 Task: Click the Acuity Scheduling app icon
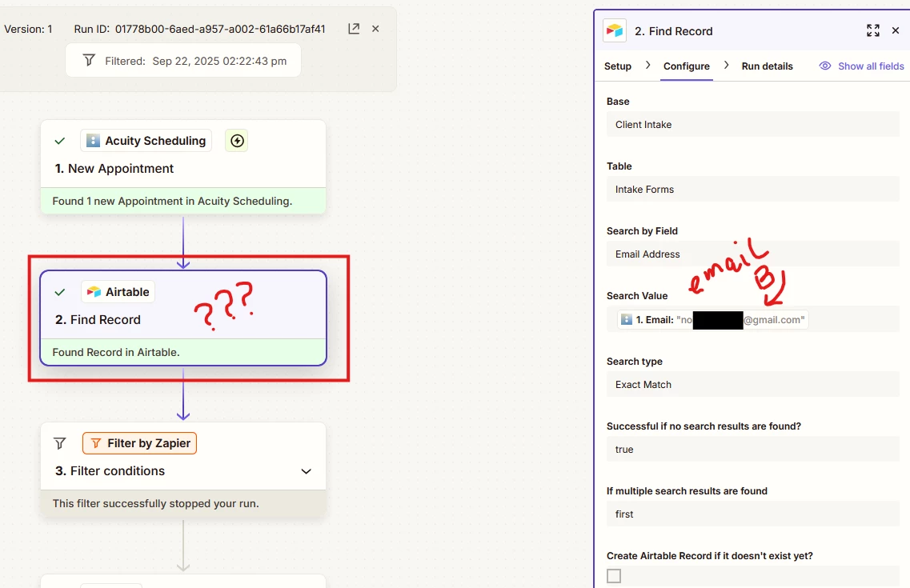point(93,140)
